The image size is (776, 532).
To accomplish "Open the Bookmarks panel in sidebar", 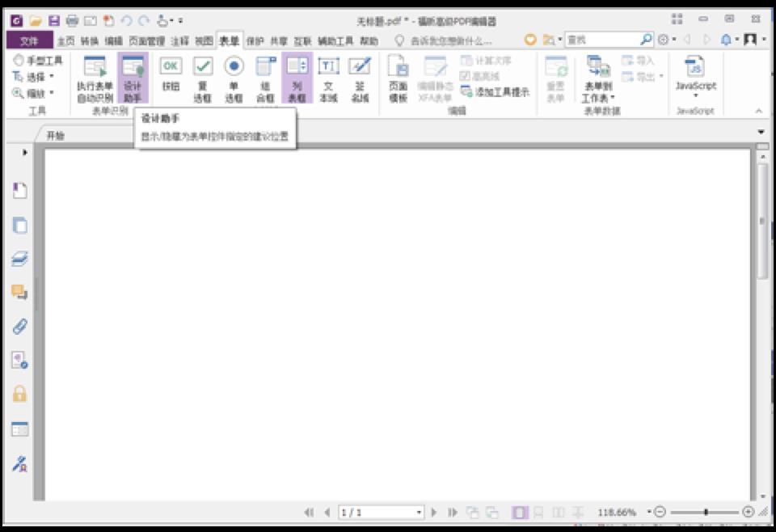I will 19,191.
